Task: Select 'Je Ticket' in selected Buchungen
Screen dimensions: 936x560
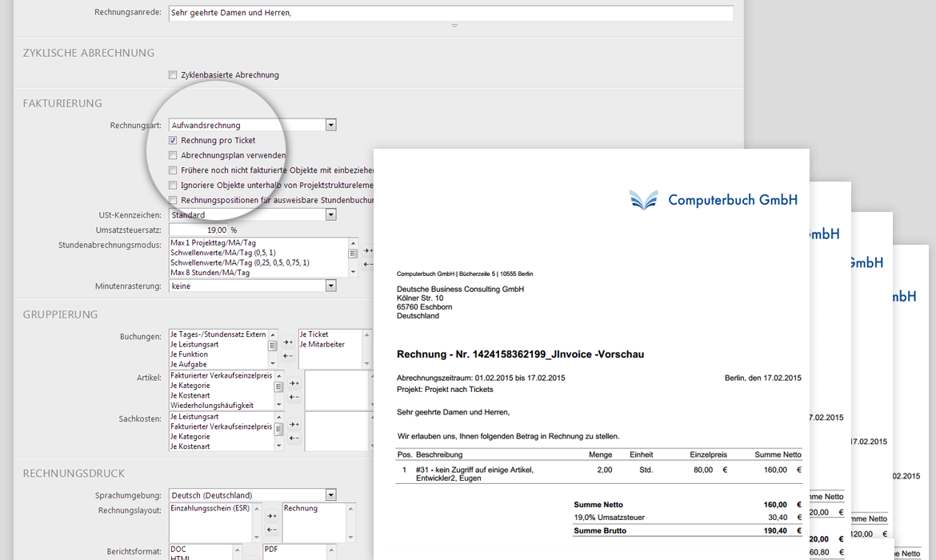Action: pyautogui.click(x=314, y=334)
